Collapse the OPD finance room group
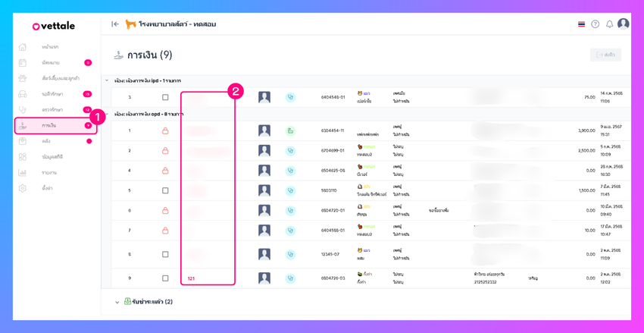644x333 pixels. pos(107,114)
